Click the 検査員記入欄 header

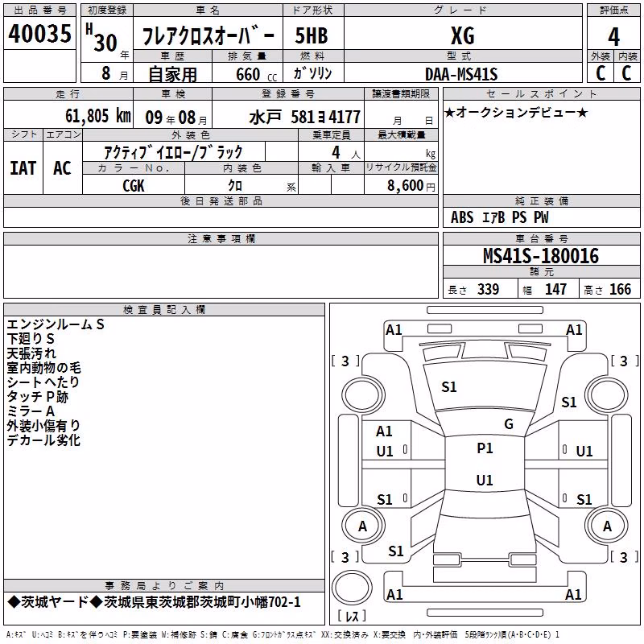pos(164,310)
